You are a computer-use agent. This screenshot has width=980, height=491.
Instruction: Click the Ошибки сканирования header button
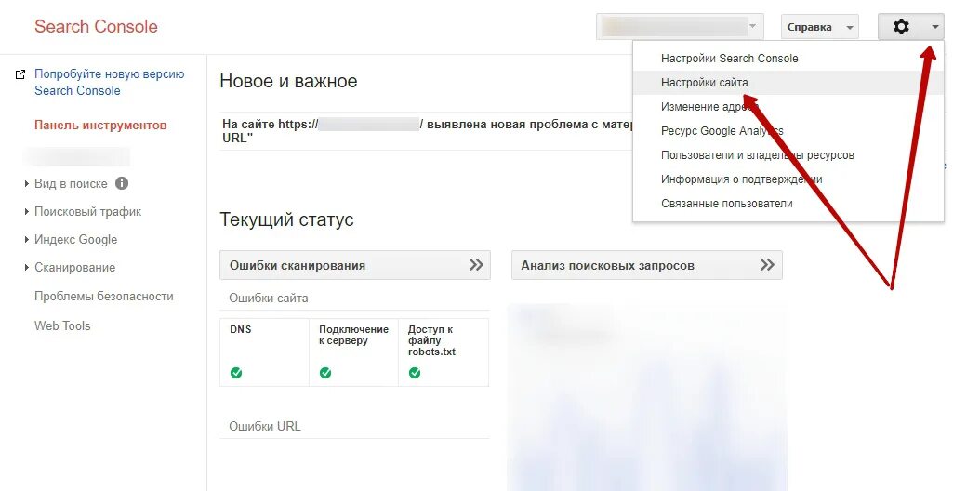coord(355,265)
